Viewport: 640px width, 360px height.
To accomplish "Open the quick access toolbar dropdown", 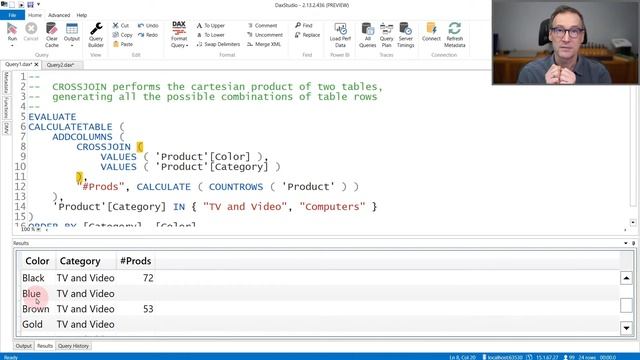I will pos(39,4).
